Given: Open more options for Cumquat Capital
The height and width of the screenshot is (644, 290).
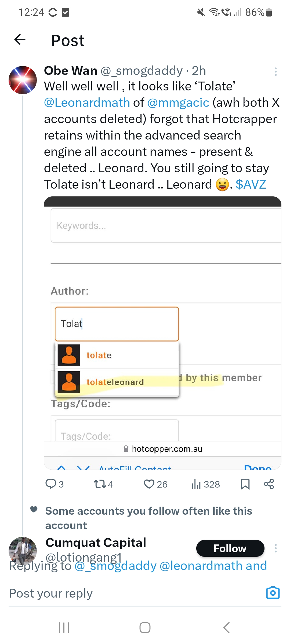Looking at the screenshot, I should [275, 548].
